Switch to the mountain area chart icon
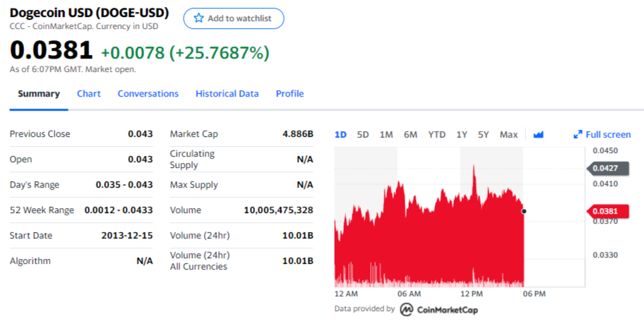Viewport: 644px width, 321px height. point(538,134)
